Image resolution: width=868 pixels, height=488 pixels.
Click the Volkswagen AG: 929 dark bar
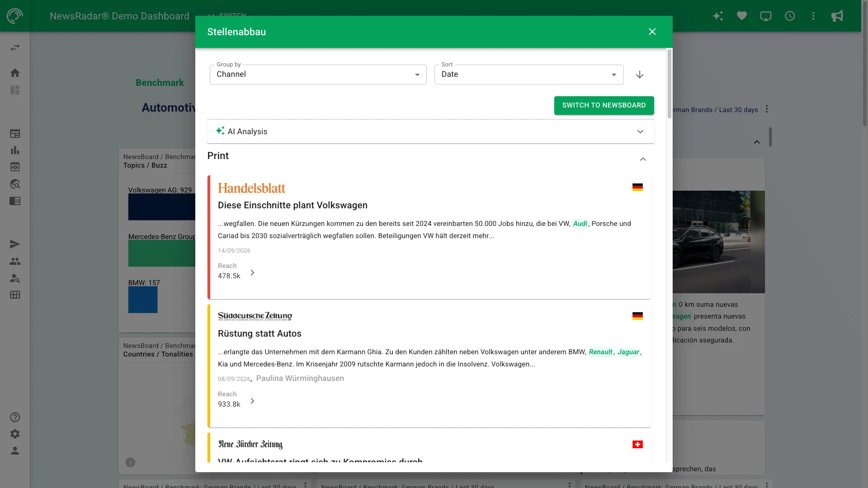[x=162, y=207]
